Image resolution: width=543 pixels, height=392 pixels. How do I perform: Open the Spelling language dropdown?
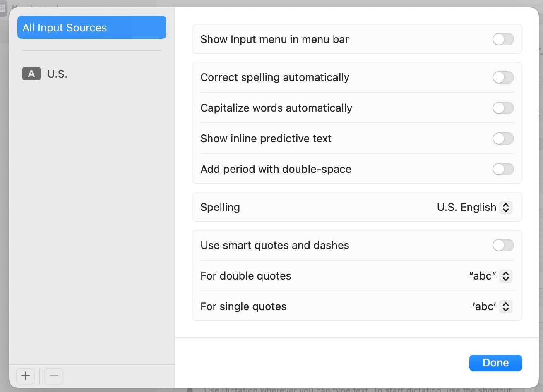[505, 207]
